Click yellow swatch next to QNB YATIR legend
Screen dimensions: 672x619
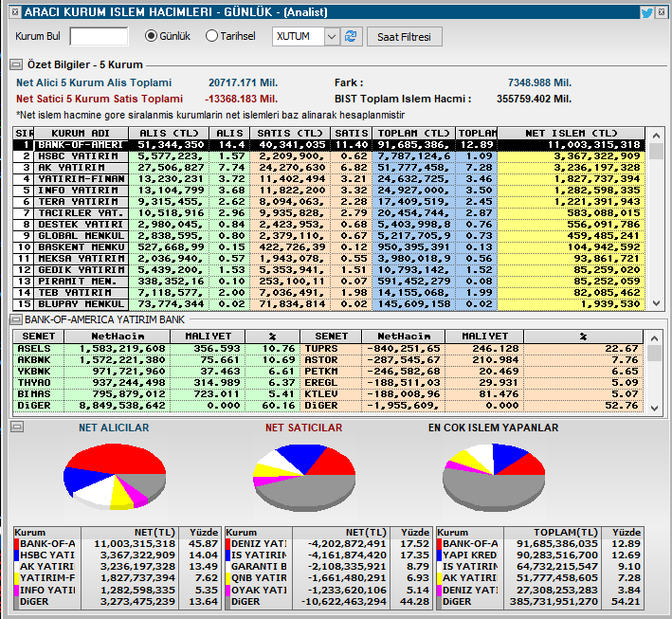coord(228,578)
